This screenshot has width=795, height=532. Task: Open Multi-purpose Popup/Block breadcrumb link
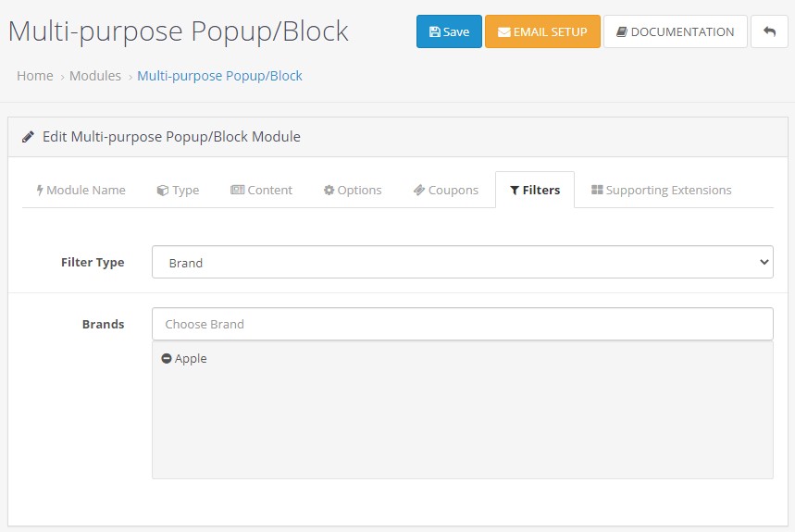[x=219, y=76]
